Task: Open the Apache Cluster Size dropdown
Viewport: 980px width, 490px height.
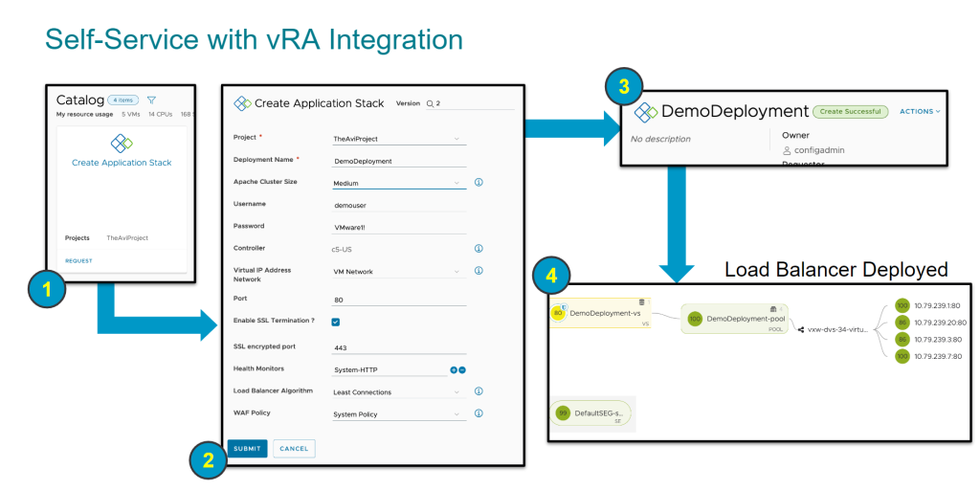Action: tap(399, 183)
